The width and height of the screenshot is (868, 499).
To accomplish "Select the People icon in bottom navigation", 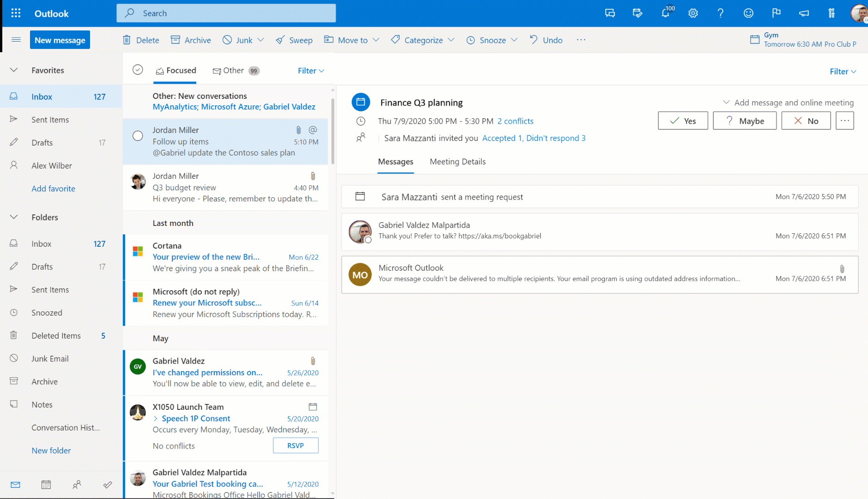I will coord(77,484).
